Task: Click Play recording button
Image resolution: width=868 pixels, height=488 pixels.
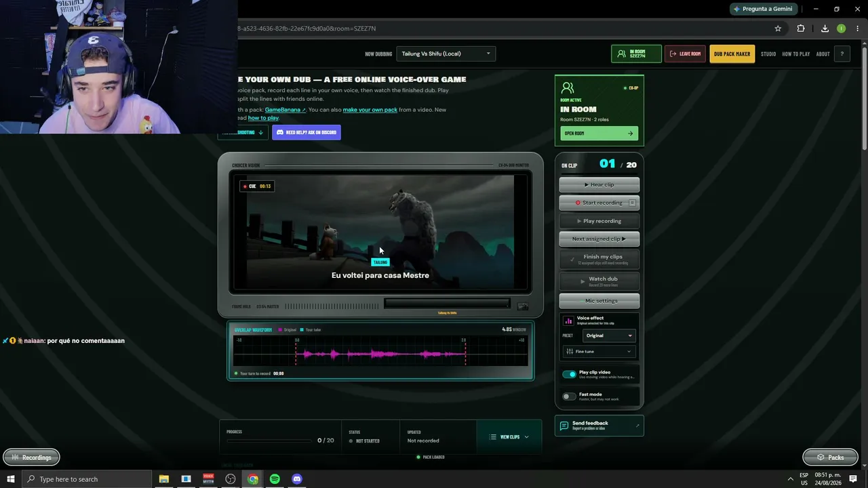Action: click(x=599, y=221)
